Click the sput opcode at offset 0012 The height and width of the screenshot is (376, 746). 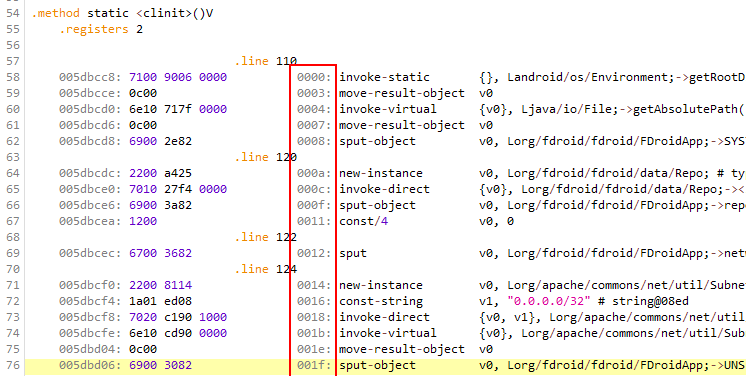(x=353, y=253)
